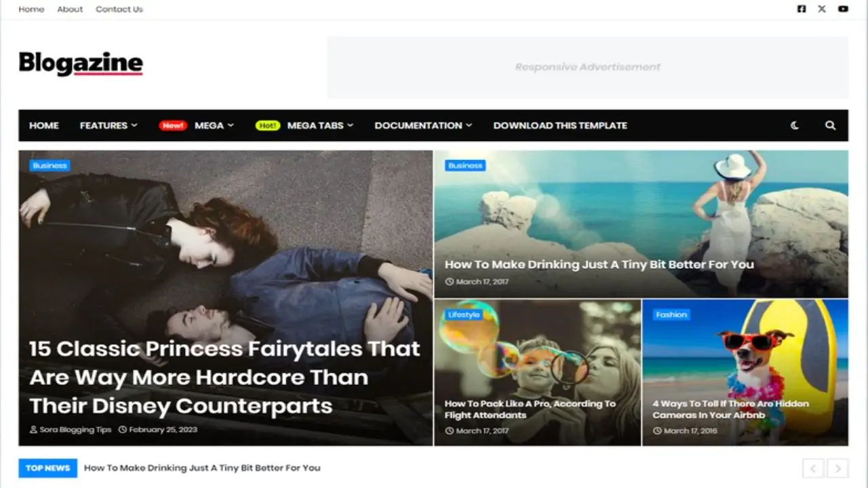
Task: Click the author icon next to Sora Blogging Tips
Action: 33,429
